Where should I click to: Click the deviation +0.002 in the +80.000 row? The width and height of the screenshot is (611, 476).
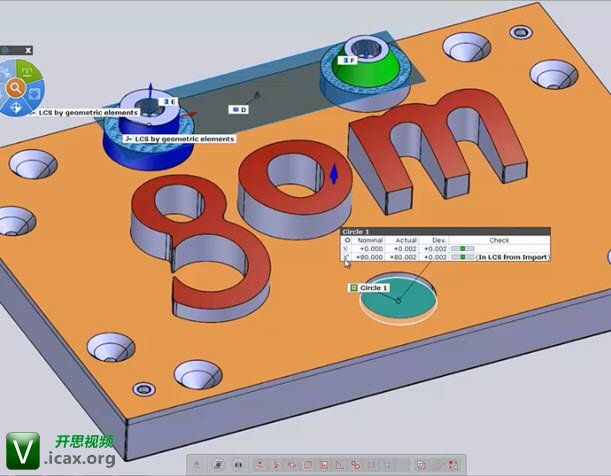(x=435, y=257)
